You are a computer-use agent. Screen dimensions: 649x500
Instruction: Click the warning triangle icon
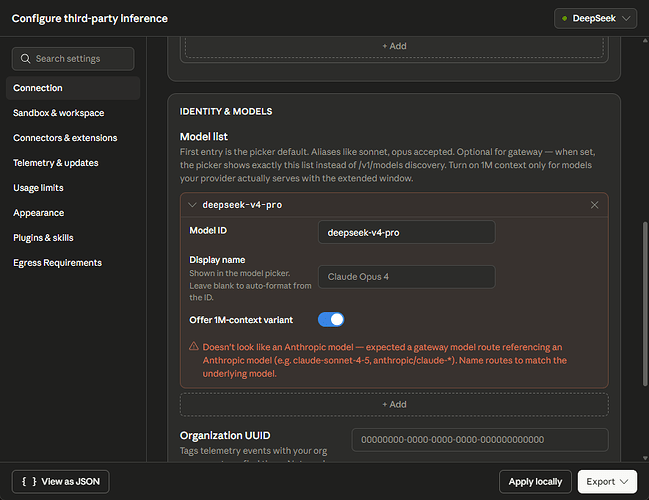coord(194,346)
